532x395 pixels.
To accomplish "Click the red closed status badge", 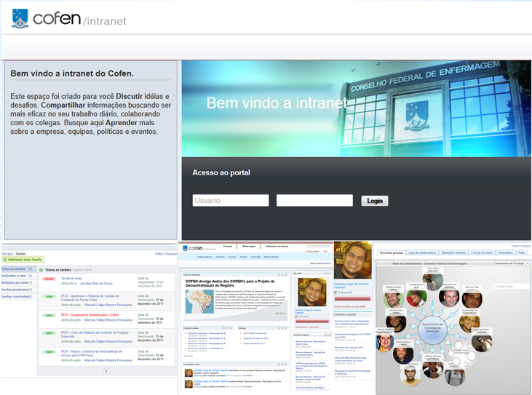I will [x=49, y=279].
